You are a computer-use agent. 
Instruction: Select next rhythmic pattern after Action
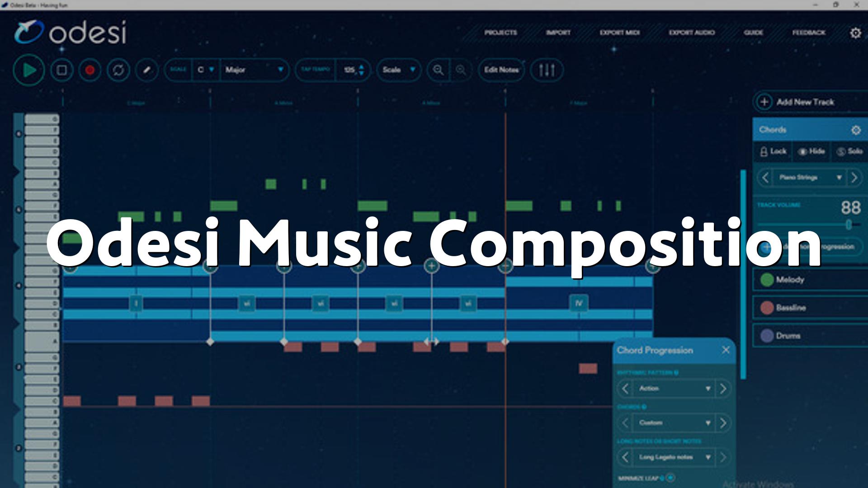723,389
